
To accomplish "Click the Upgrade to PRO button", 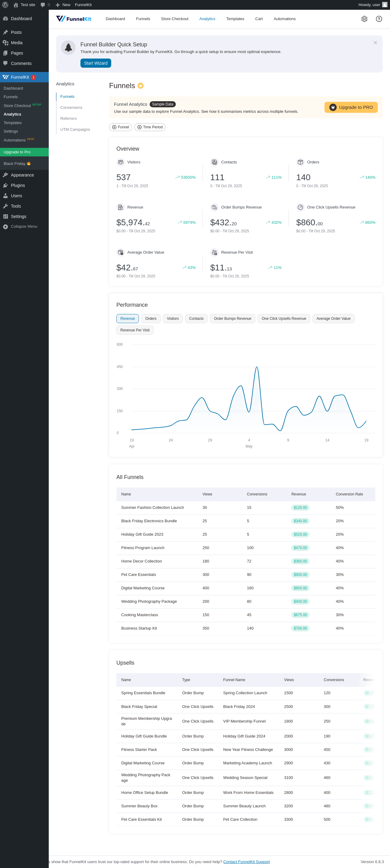I will point(351,107).
